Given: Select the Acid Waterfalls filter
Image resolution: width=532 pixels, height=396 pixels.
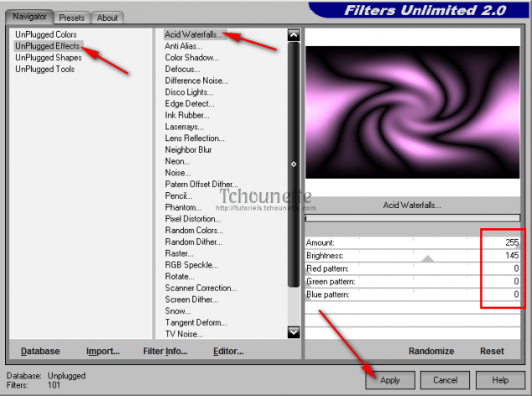Looking at the screenshot, I should tap(194, 34).
